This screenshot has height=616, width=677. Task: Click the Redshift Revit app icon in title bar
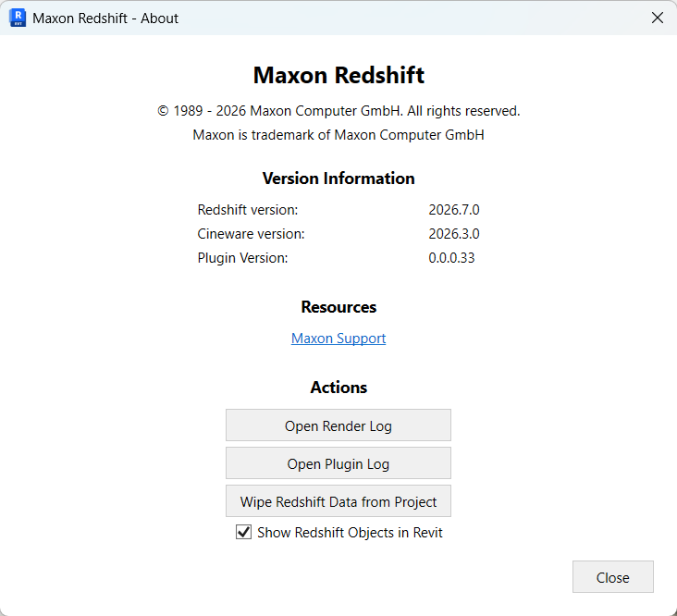coord(18,18)
